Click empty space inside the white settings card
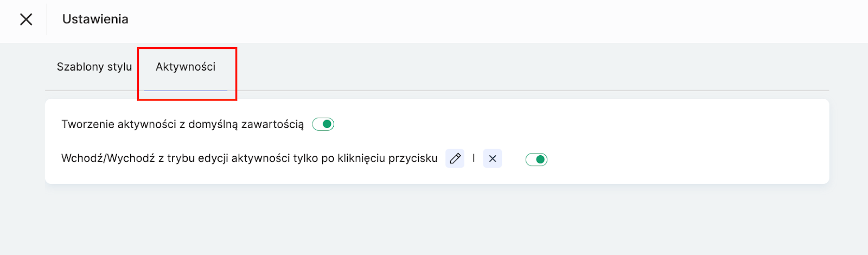 pos(678,141)
